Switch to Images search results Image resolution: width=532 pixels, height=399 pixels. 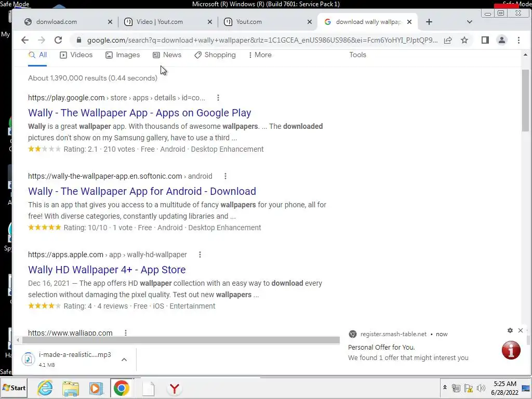(x=123, y=55)
